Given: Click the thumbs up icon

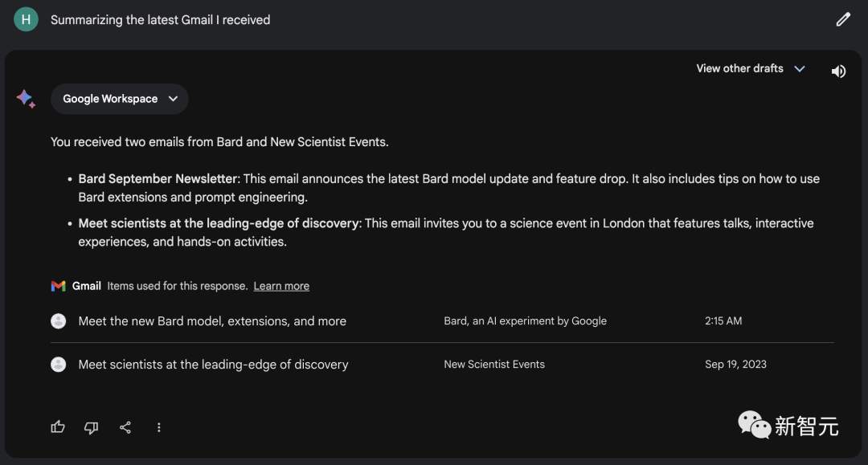Looking at the screenshot, I should [58, 426].
